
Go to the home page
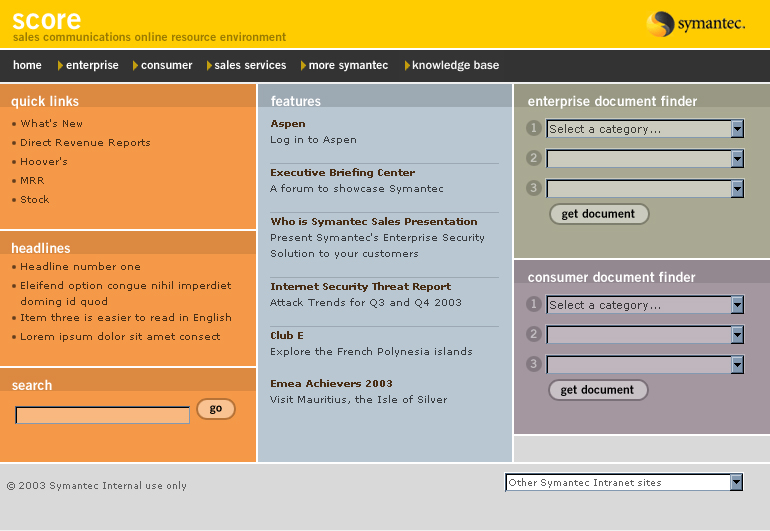pyautogui.click(x=27, y=65)
